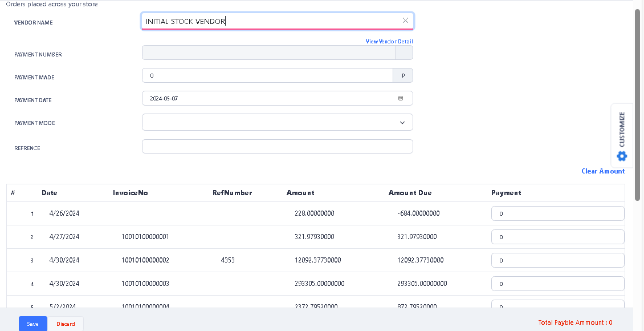The image size is (644, 331).
Task: Enter payment for invoice 10010100000001
Action: pyautogui.click(x=557, y=237)
